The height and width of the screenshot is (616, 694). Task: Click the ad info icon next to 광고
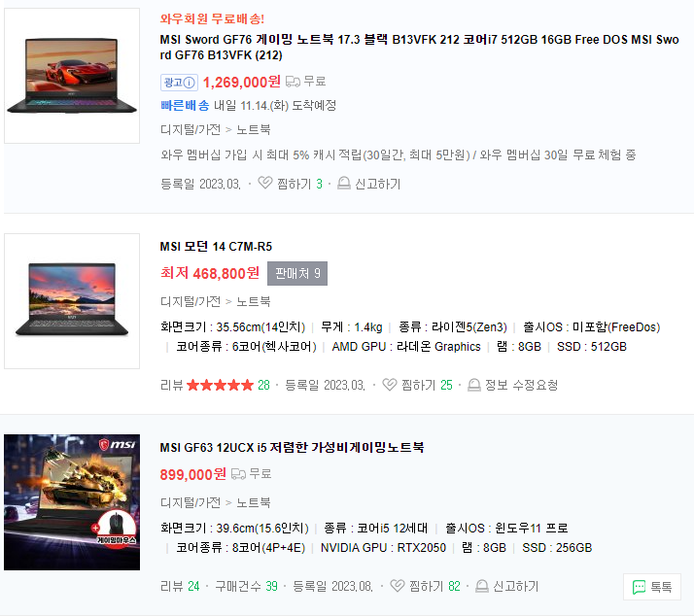click(x=189, y=83)
